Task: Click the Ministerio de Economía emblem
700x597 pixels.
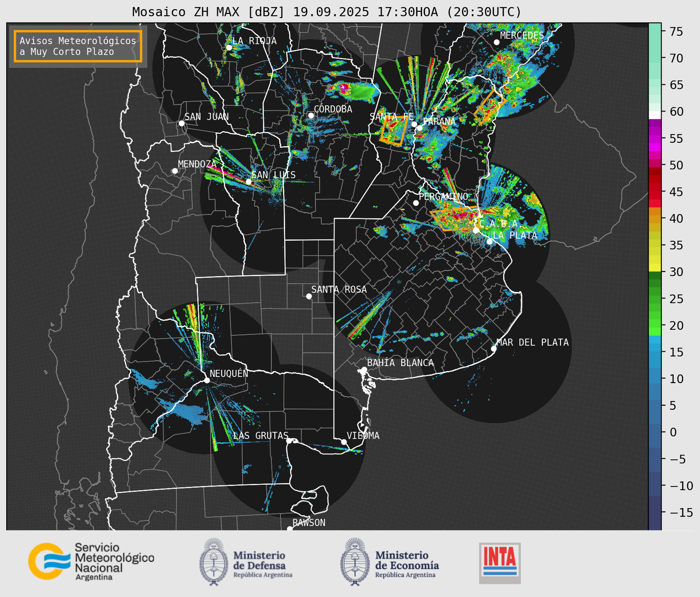Action: click(355, 562)
